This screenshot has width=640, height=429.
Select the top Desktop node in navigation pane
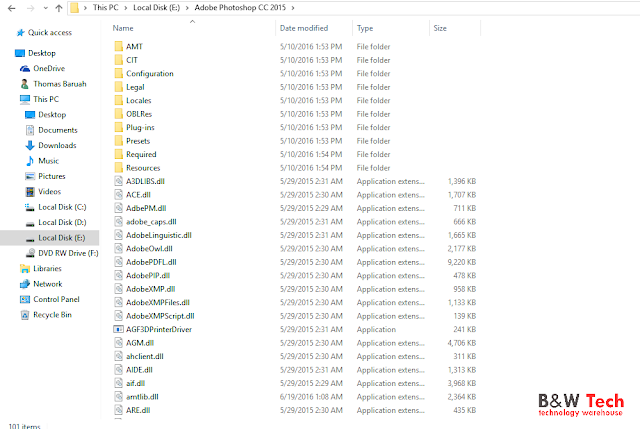pyautogui.click(x=36, y=53)
